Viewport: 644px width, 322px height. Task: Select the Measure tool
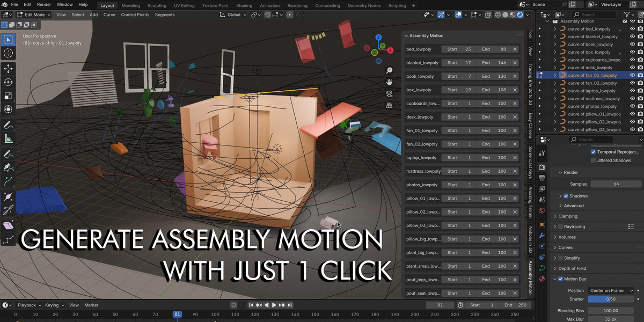8,138
